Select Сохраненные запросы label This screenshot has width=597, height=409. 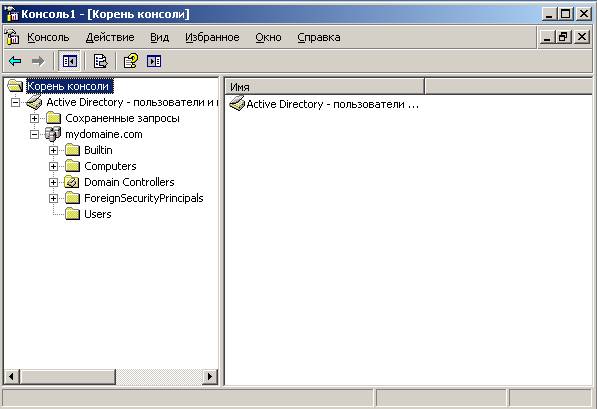(x=122, y=118)
